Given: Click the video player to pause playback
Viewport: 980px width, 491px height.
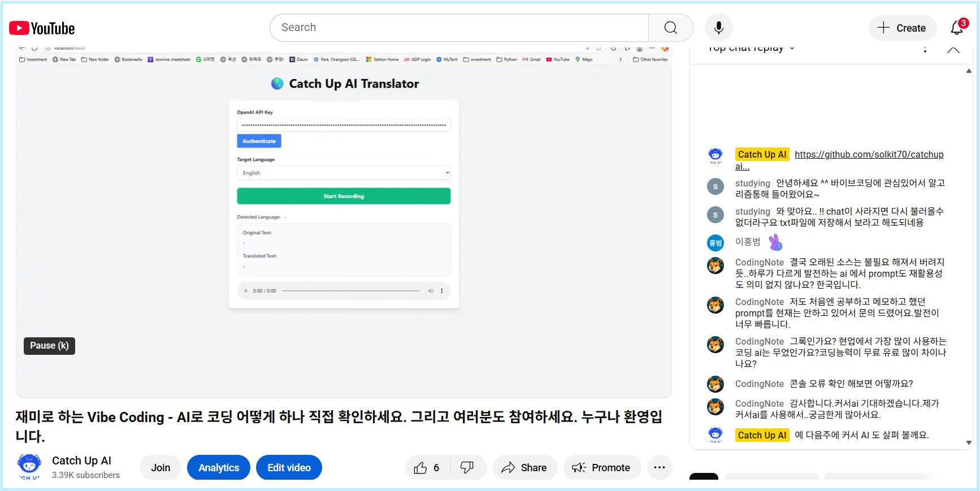Looking at the screenshot, I should (x=344, y=223).
